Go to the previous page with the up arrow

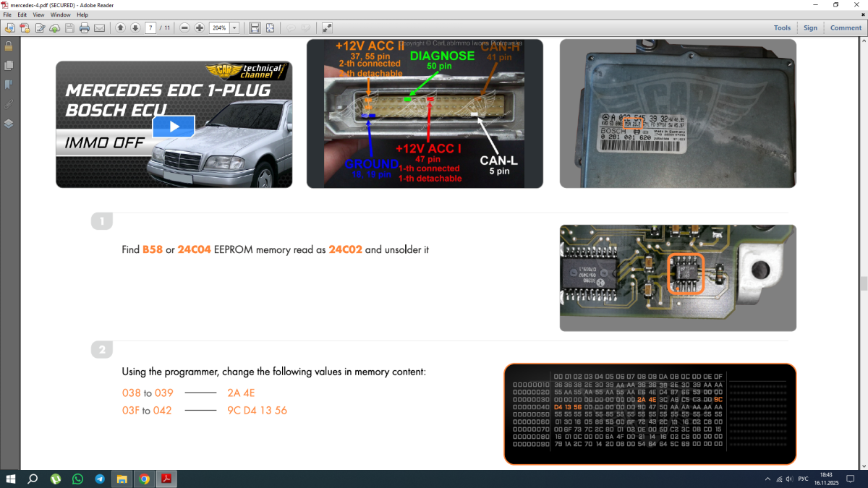coord(120,28)
